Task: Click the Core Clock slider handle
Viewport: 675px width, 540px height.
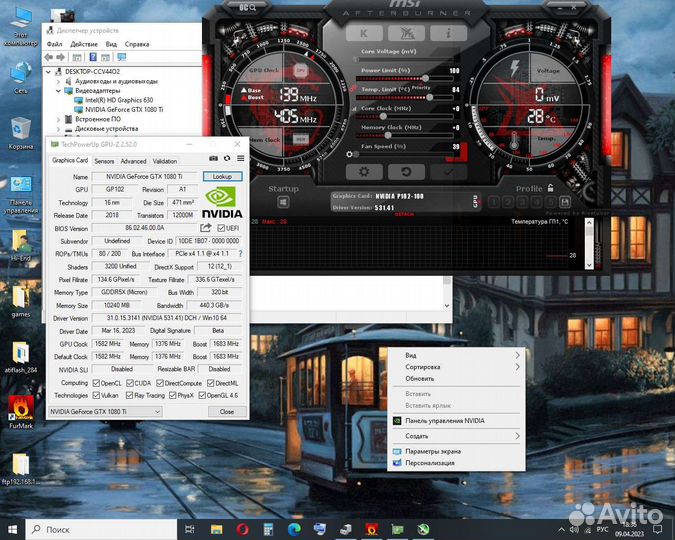Action: (x=383, y=116)
